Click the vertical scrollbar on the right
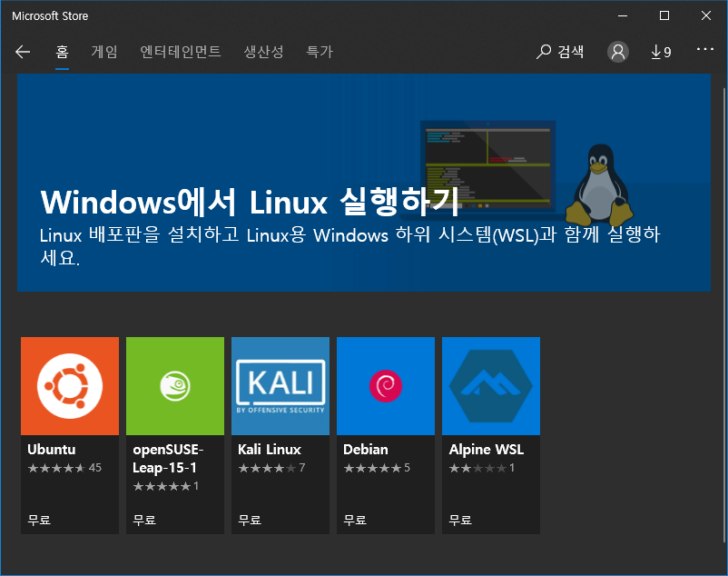The image size is (728, 576). (x=724, y=316)
